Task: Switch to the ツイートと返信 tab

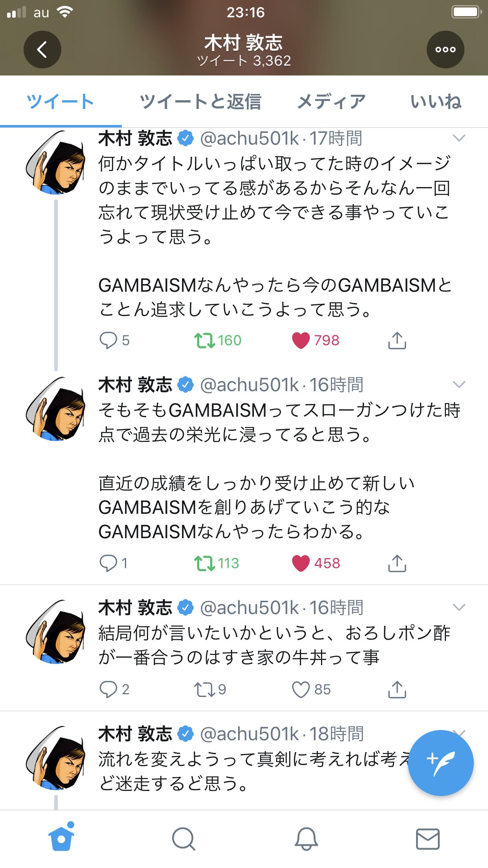Action: [x=200, y=101]
